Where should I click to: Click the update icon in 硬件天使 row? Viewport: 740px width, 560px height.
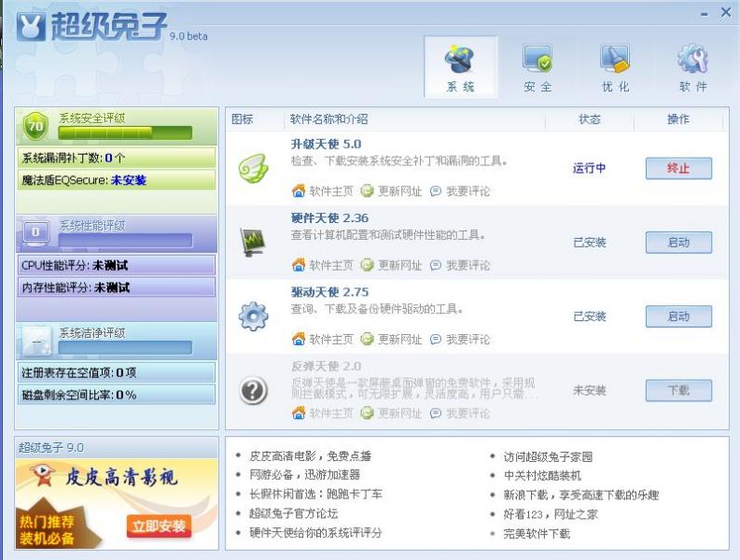pos(367,265)
